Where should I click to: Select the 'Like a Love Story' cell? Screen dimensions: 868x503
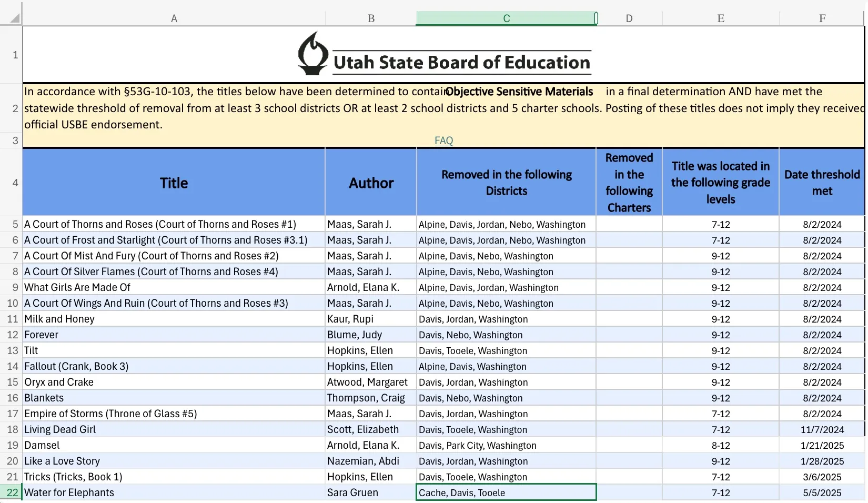point(174,461)
